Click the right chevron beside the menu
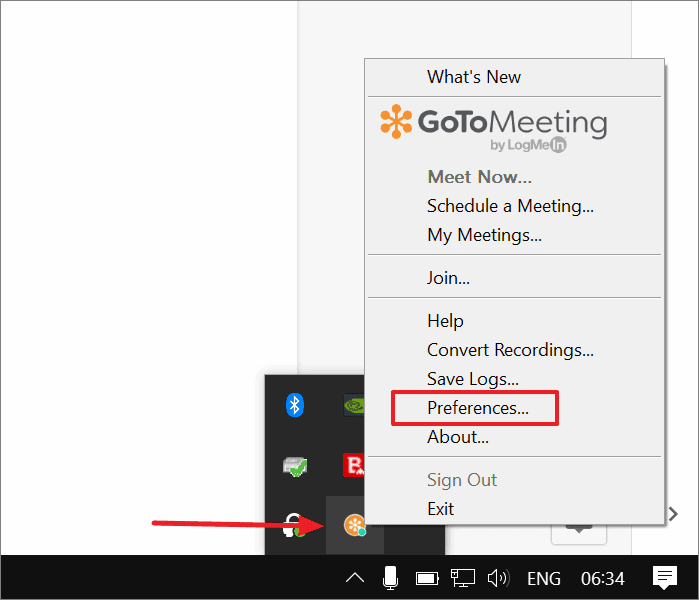The width and height of the screenshot is (699, 600). [x=673, y=514]
